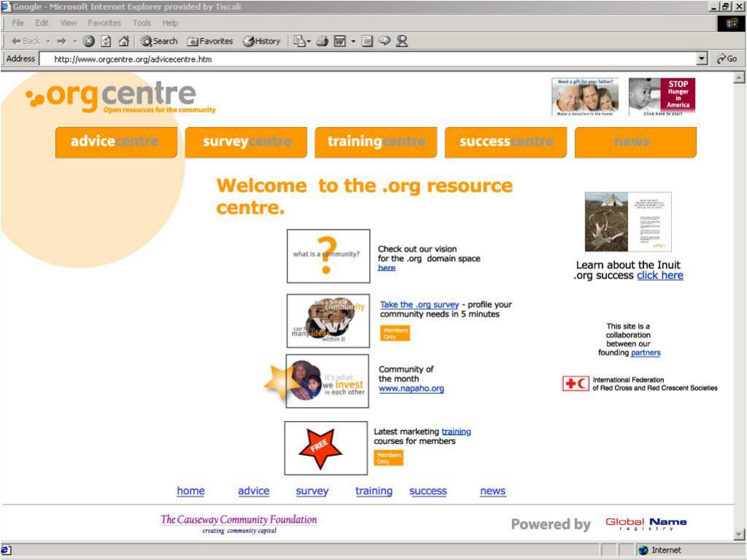Image resolution: width=747 pixels, height=560 pixels.
Task: Click the orange news tab
Action: [x=635, y=142]
